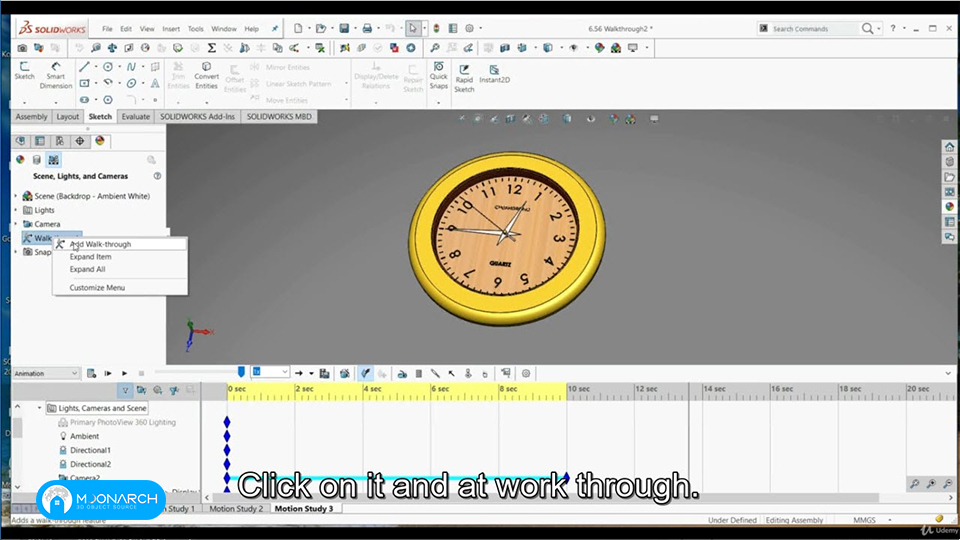960x540 pixels.
Task: Open the Tools menu
Action: 195,29
